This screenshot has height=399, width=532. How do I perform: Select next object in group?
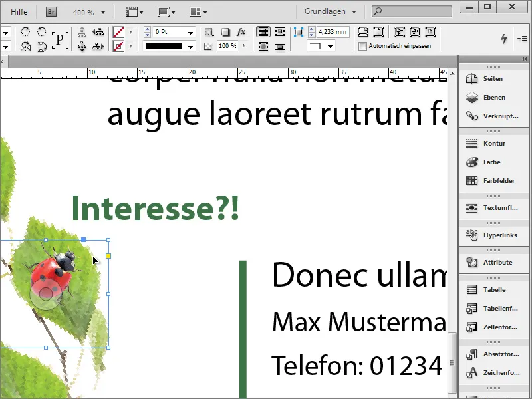click(98, 46)
